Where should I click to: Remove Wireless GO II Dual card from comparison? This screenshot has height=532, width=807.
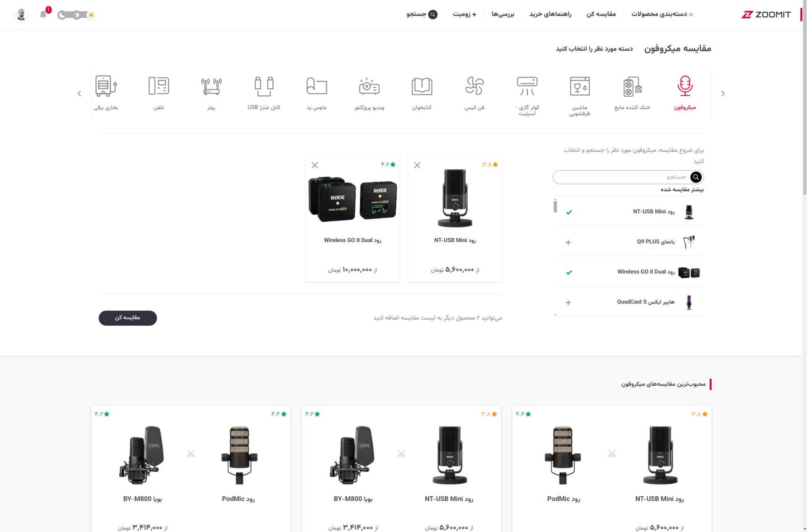(315, 165)
